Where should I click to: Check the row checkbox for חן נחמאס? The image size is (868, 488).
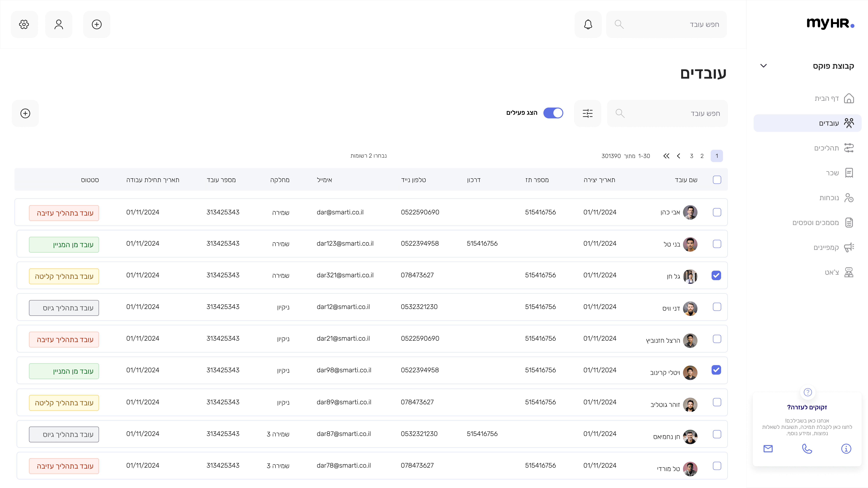[x=717, y=434]
